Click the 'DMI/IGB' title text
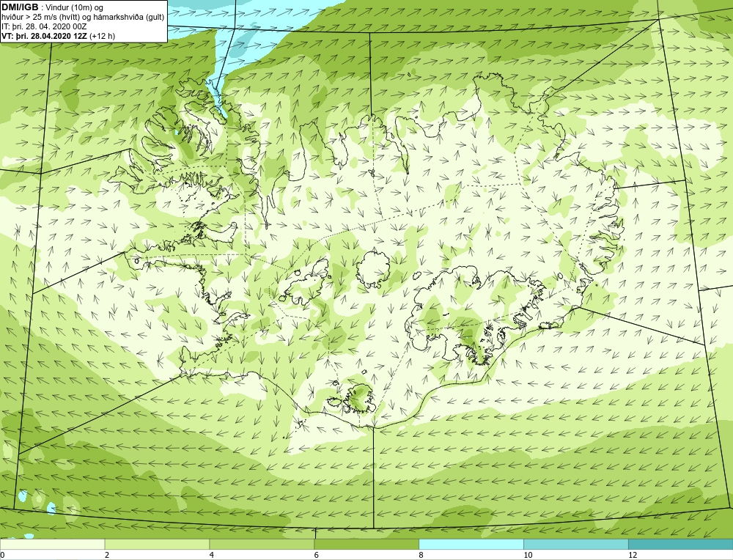The image size is (733, 560). [x=20, y=7]
